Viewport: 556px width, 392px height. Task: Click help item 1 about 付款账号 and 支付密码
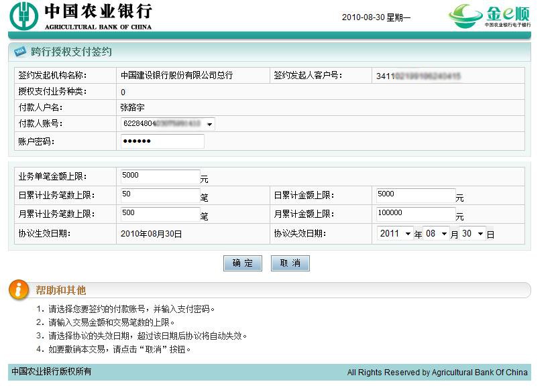pyautogui.click(x=125, y=309)
